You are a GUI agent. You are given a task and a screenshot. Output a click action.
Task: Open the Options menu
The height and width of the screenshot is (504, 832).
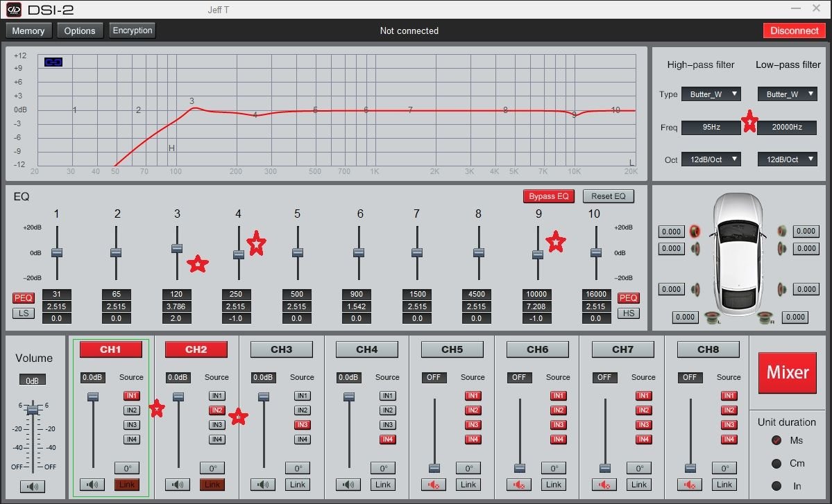(x=80, y=31)
